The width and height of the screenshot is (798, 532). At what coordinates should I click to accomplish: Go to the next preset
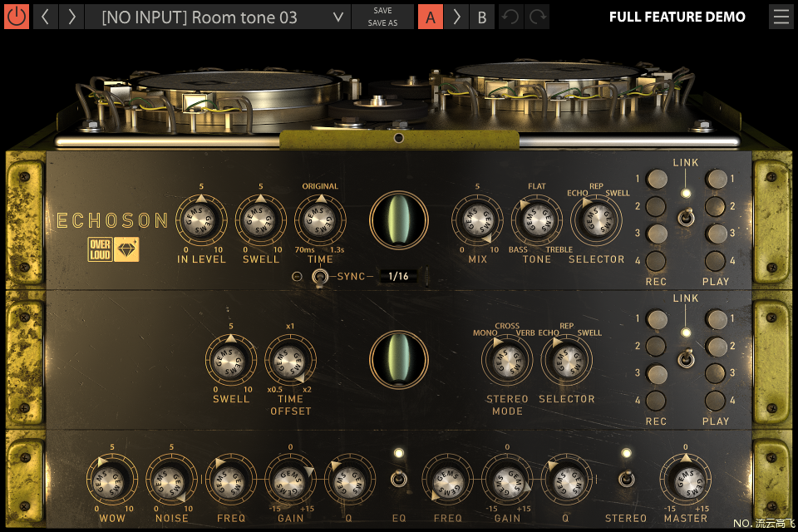click(x=71, y=17)
